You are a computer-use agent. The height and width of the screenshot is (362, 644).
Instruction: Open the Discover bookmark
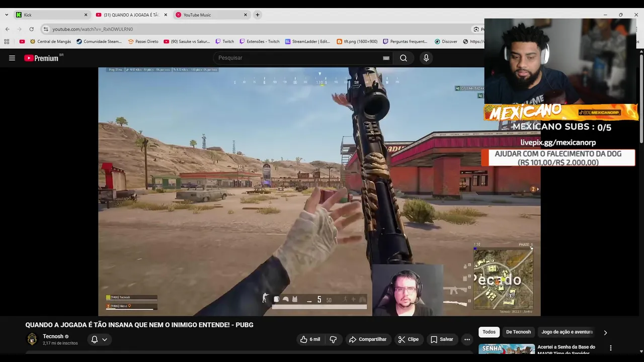[x=446, y=42]
